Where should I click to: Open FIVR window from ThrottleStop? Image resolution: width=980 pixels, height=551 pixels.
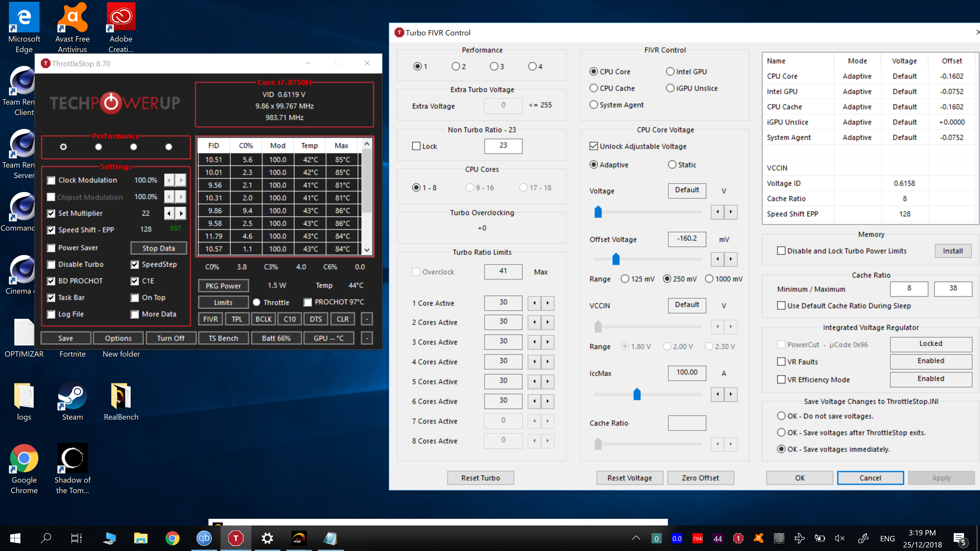[210, 319]
